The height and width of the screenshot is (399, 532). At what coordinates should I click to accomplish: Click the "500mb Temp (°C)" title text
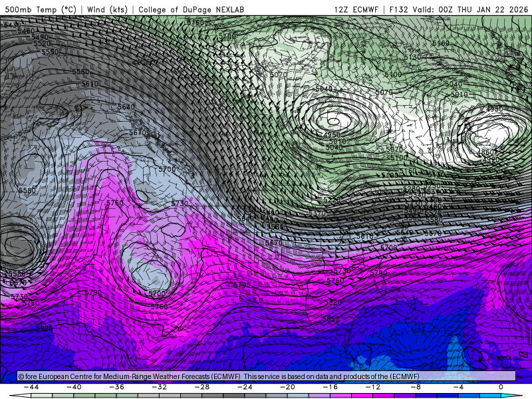click(41, 9)
